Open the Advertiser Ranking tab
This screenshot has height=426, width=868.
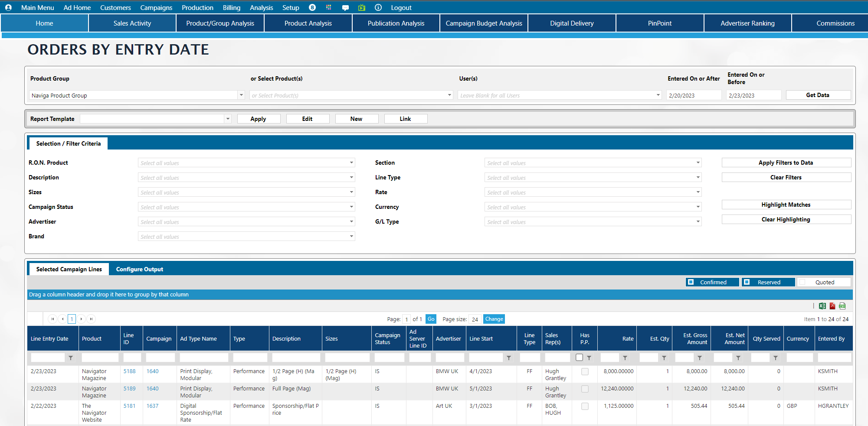click(747, 23)
